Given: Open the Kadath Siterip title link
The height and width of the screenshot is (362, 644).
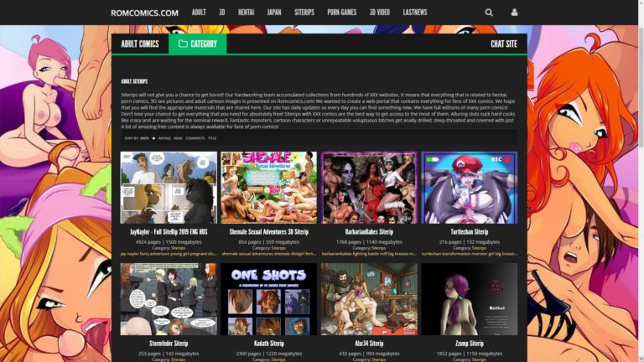Looking at the screenshot, I should point(268,344).
